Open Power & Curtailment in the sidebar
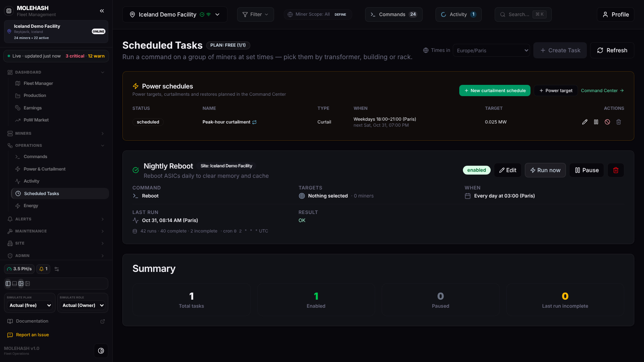This screenshot has height=362, width=644. (60, 169)
